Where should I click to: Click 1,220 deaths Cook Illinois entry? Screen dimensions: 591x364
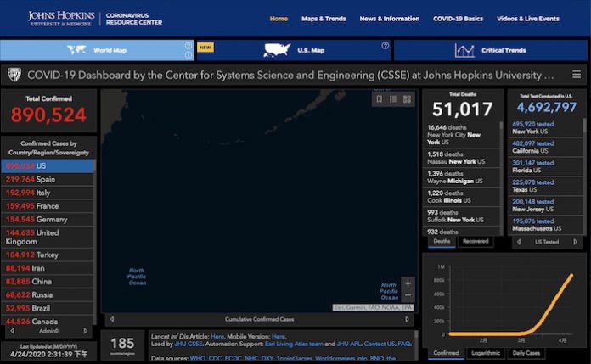(x=461, y=197)
